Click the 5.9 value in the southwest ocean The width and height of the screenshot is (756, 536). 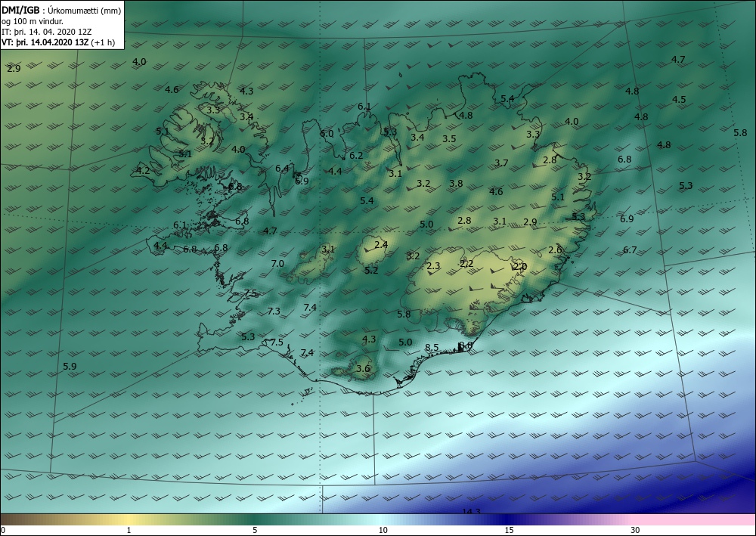[x=70, y=367]
